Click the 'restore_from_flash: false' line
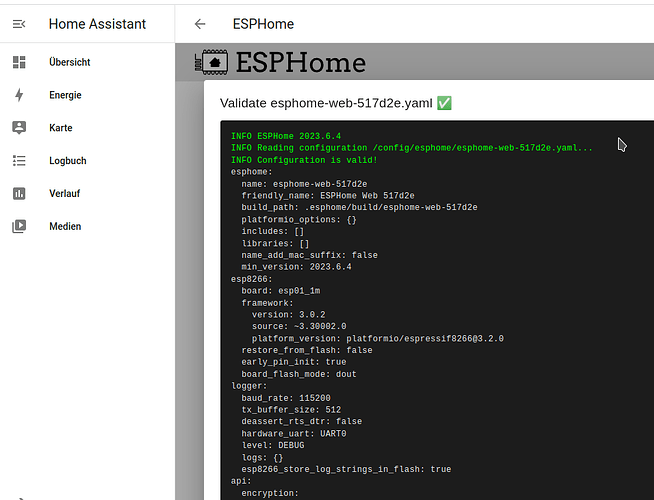654x500 pixels. click(x=307, y=350)
